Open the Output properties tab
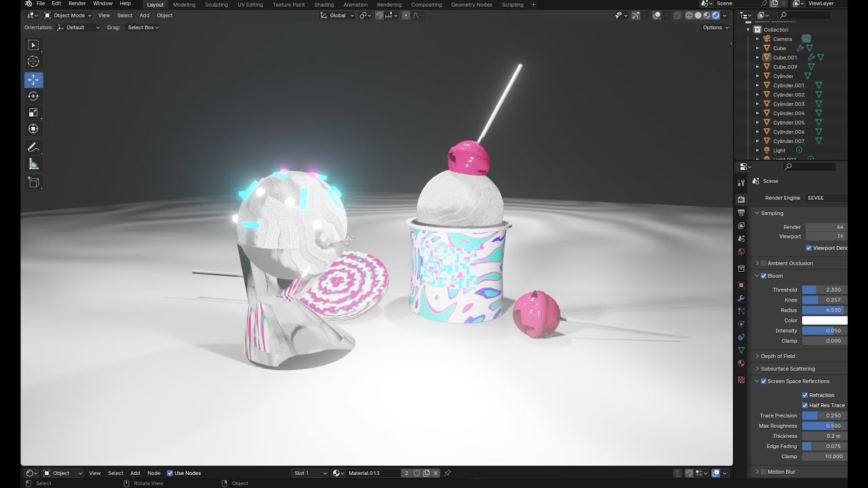 click(741, 213)
